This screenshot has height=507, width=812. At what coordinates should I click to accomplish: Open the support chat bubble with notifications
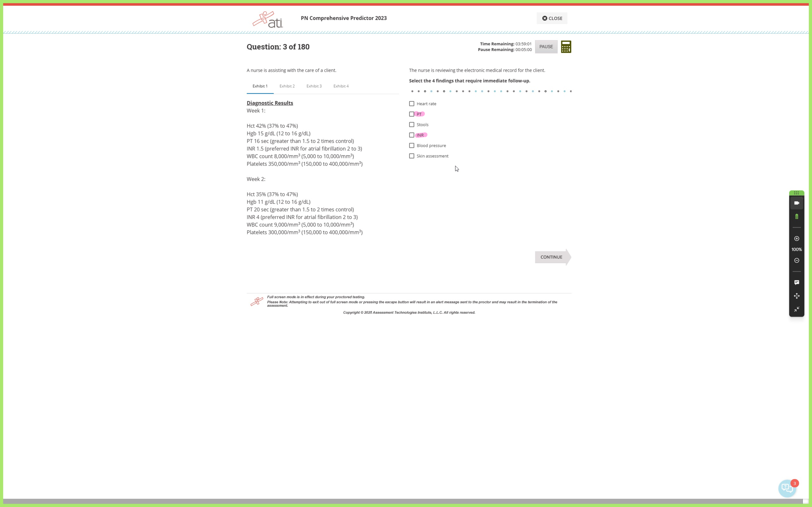click(787, 488)
